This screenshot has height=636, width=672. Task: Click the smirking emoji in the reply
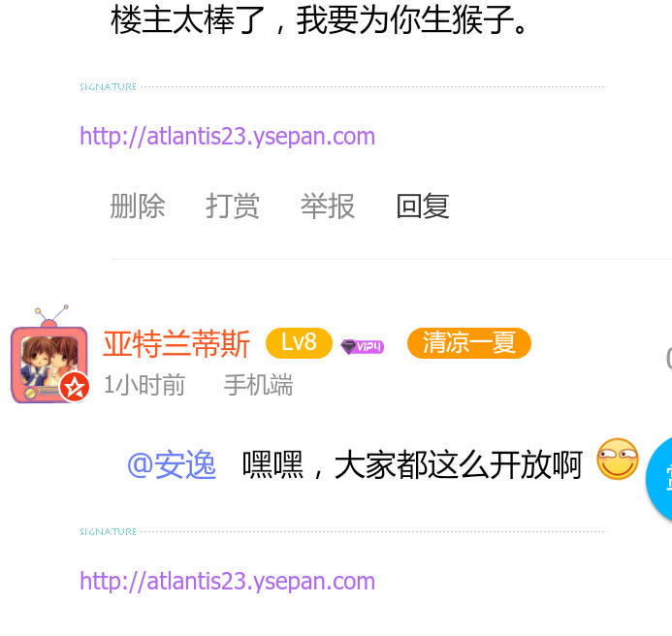[x=617, y=459]
